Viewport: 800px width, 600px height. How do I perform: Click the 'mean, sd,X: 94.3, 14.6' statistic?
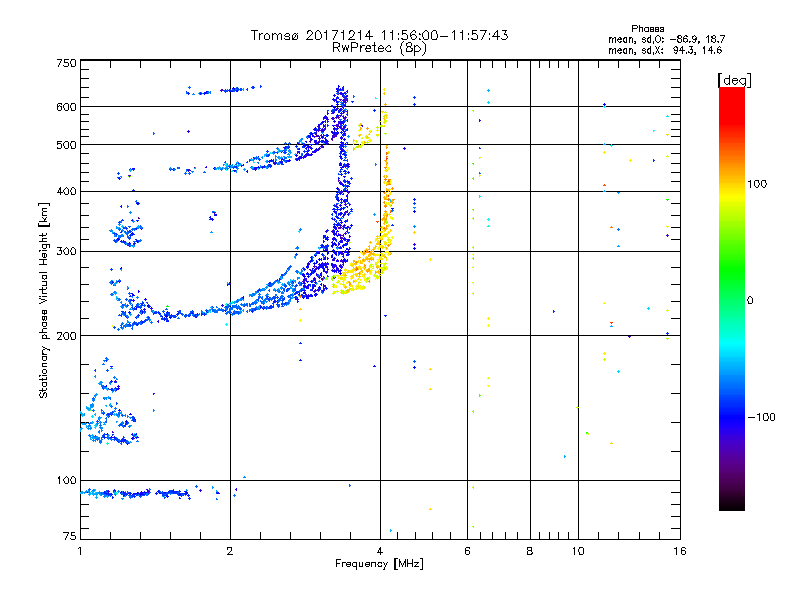[665, 50]
